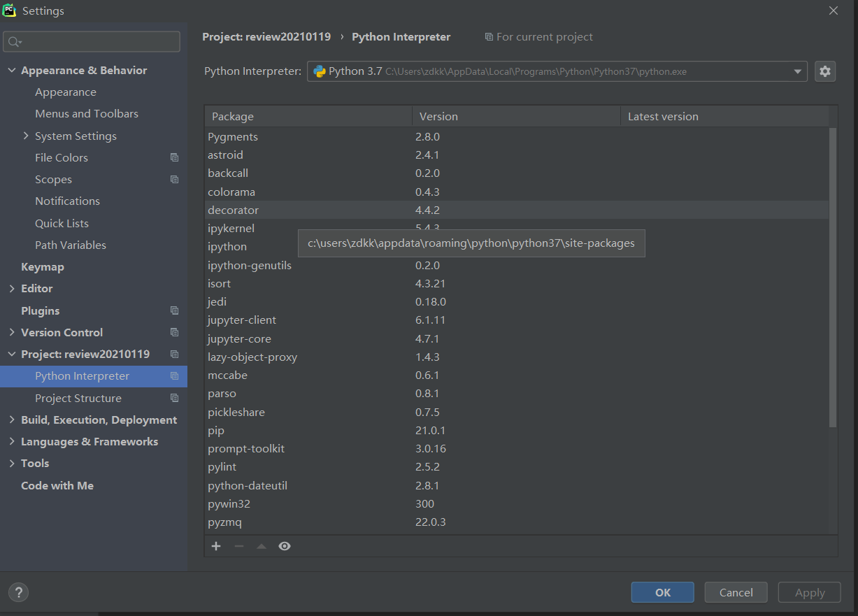The width and height of the screenshot is (858, 616).
Task: Click the copy icon next to Scopes
Action: tap(175, 180)
